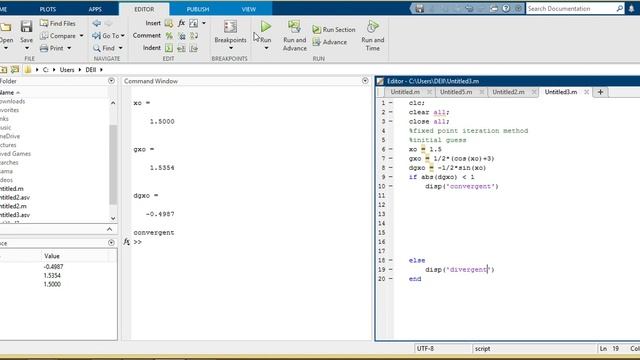Screen dimensions: 640x360
Task: Click the green Run button icon
Action: (266, 27)
